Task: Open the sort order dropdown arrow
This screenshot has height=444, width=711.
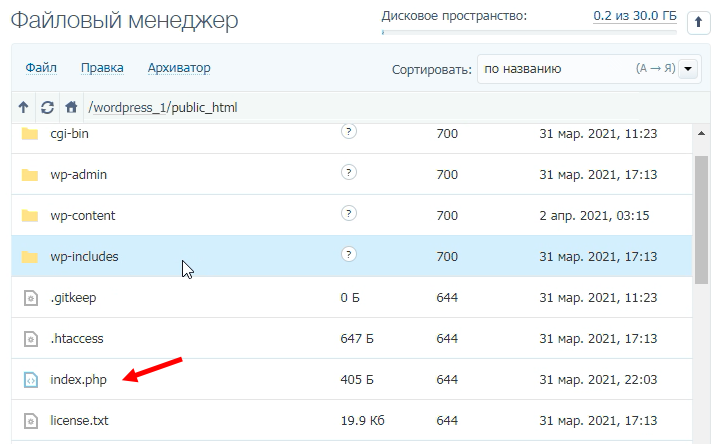Action: (x=687, y=69)
